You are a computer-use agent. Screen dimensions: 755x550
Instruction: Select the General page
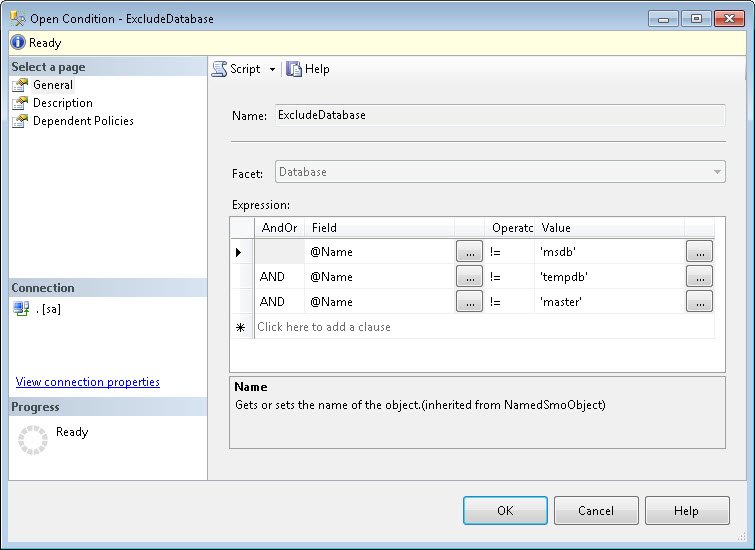(53, 85)
